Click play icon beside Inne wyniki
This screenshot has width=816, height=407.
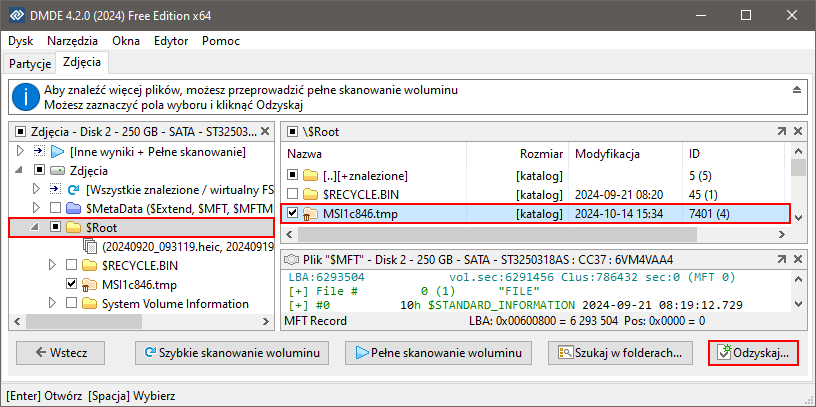point(57,152)
